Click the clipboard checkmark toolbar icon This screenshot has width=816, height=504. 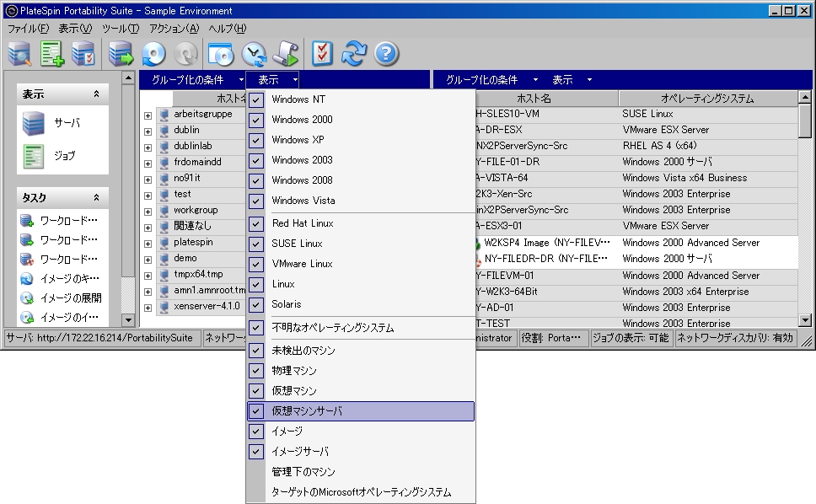[322, 54]
